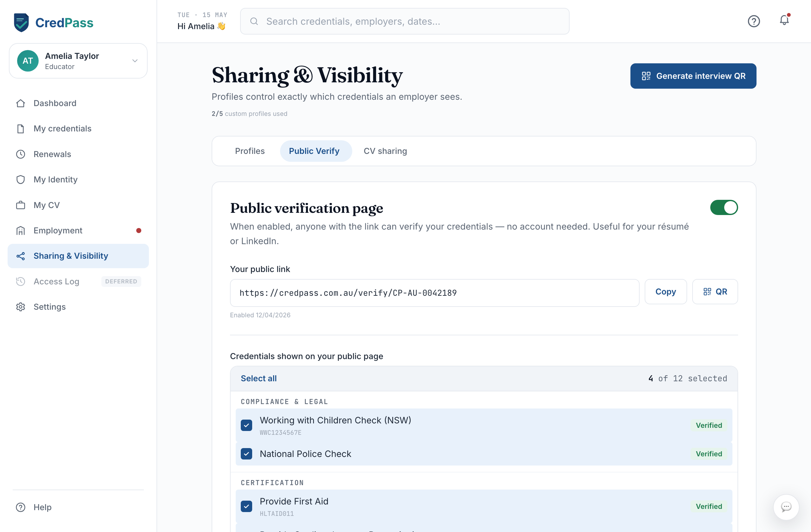Image resolution: width=811 pixels, height=532 pixels.
Task: Click the CredPass shield logo
Action: click(x=21, y=22)
